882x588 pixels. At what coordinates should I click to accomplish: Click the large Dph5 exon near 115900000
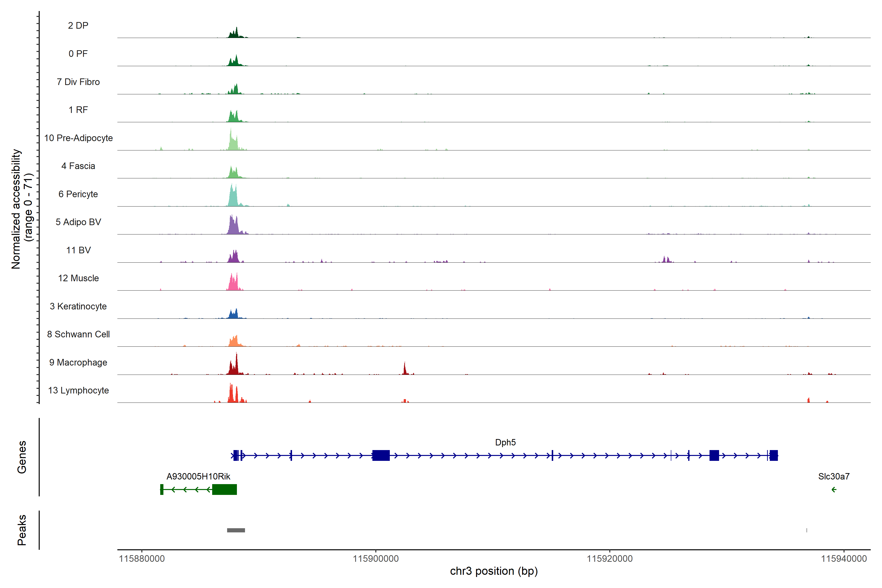pos(381,455)
